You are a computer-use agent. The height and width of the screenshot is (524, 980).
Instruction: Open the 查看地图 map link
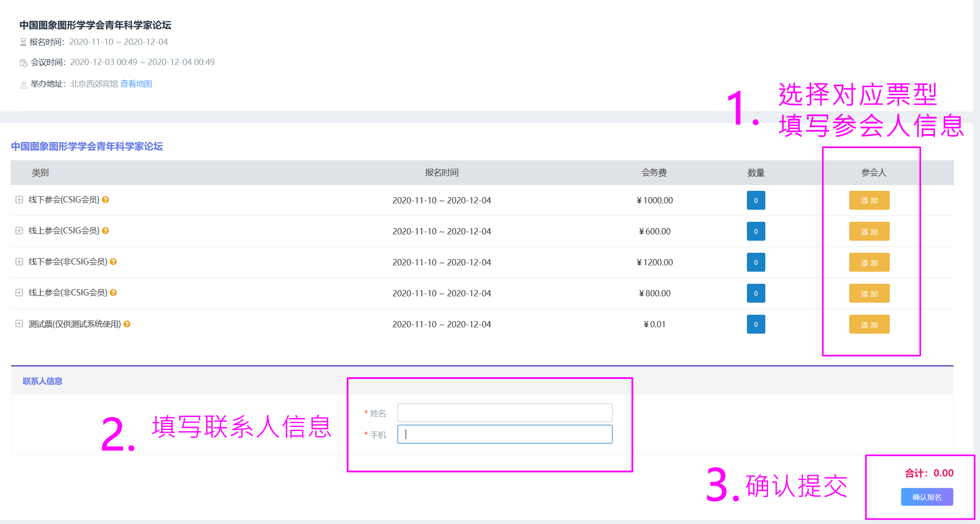(x=136, y=84)
